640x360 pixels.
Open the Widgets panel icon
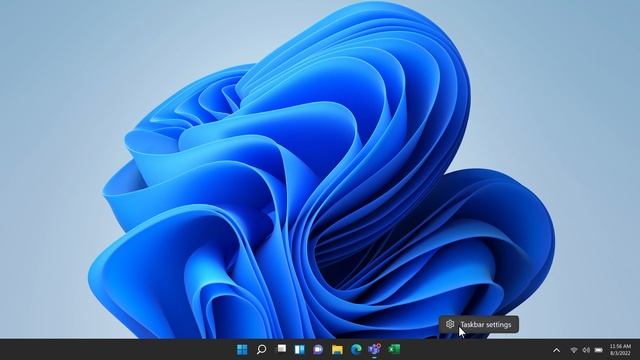[300, 349]
